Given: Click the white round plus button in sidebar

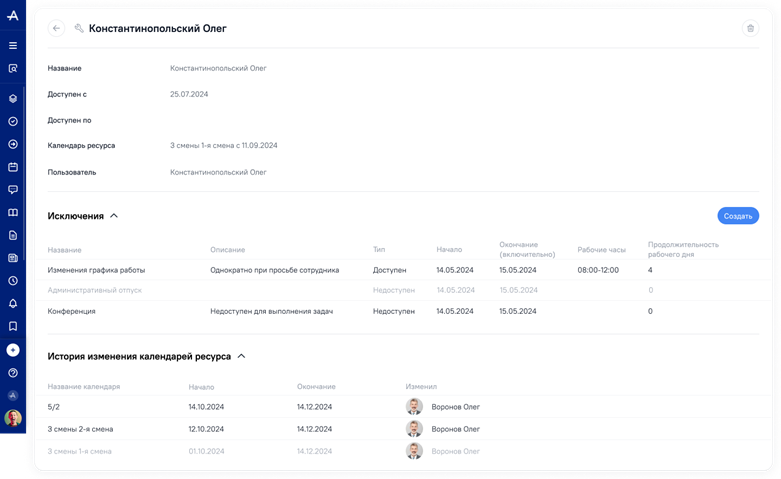Looking at the screenshot, I should 13,350.
